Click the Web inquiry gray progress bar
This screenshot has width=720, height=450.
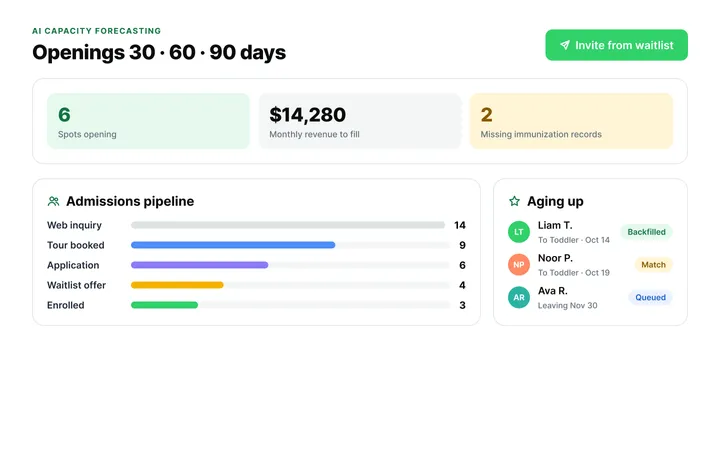coord(288,225)
